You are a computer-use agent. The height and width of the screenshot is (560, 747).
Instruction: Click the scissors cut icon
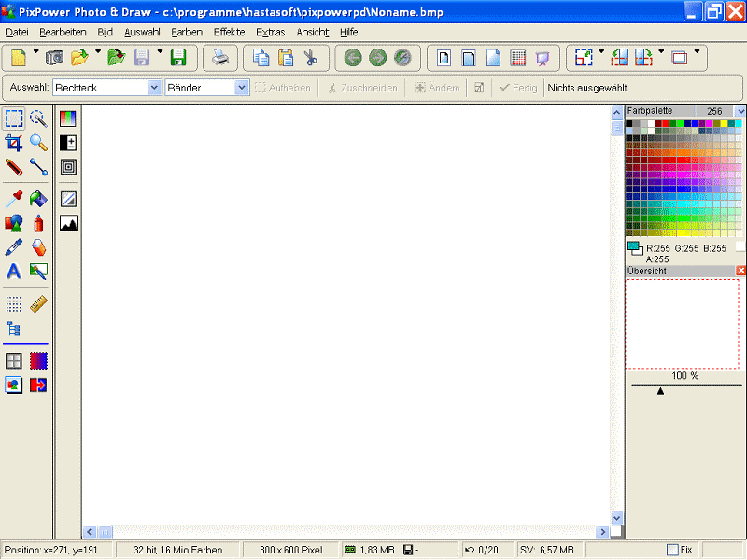click(311, 58)
